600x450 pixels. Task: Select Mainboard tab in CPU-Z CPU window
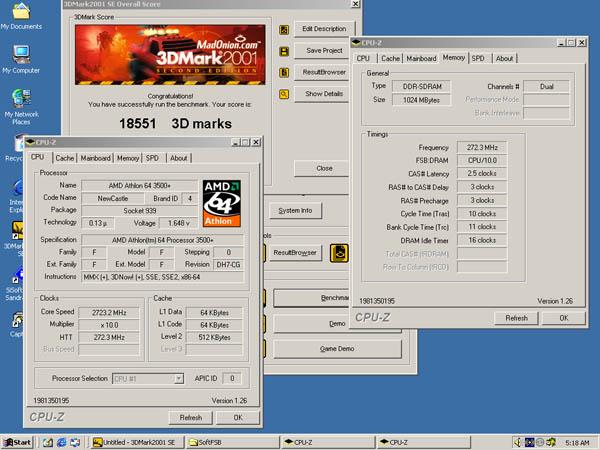96,158
